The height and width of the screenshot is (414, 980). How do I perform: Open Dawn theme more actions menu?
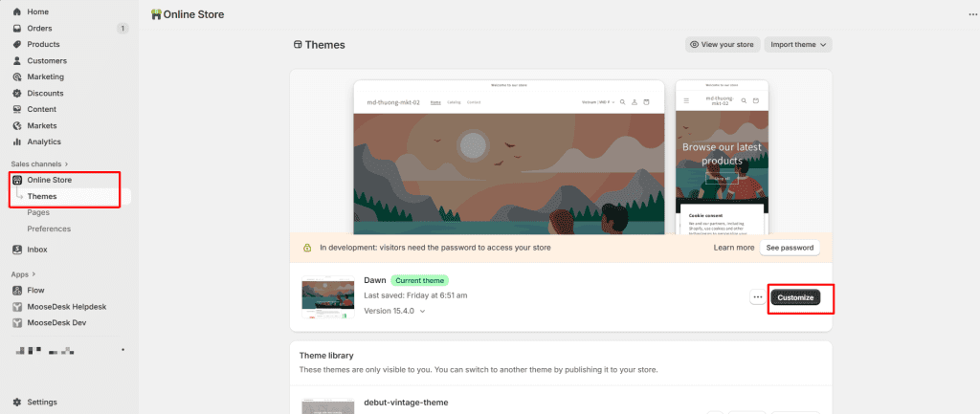(x=758, y=297)
